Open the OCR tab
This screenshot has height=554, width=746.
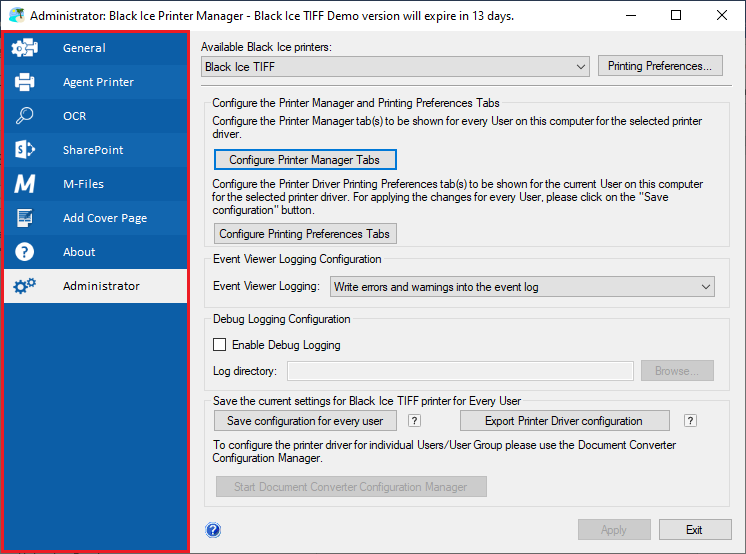tap(96, 116)
